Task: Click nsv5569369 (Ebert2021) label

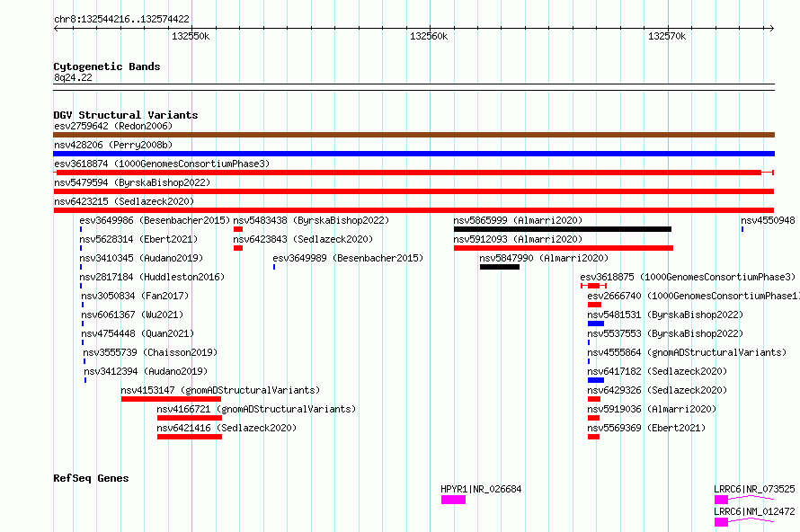Action: 646,428
